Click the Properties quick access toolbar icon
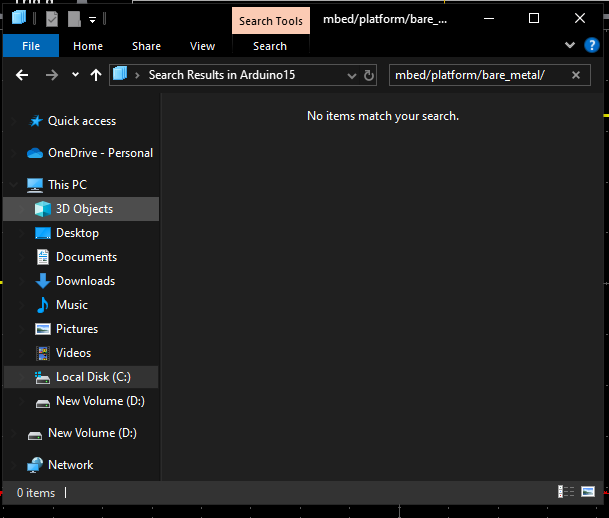The image size is (609, 518). point(52,19)
